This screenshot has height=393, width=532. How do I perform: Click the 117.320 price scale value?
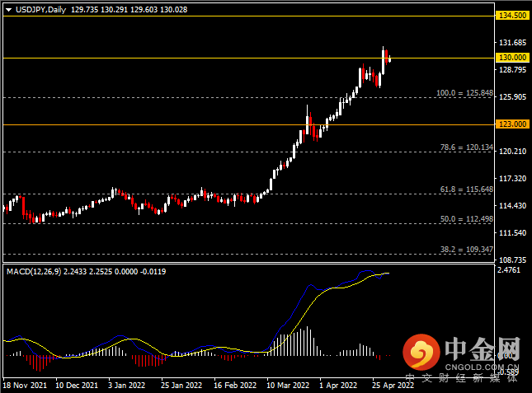[513, 179]
